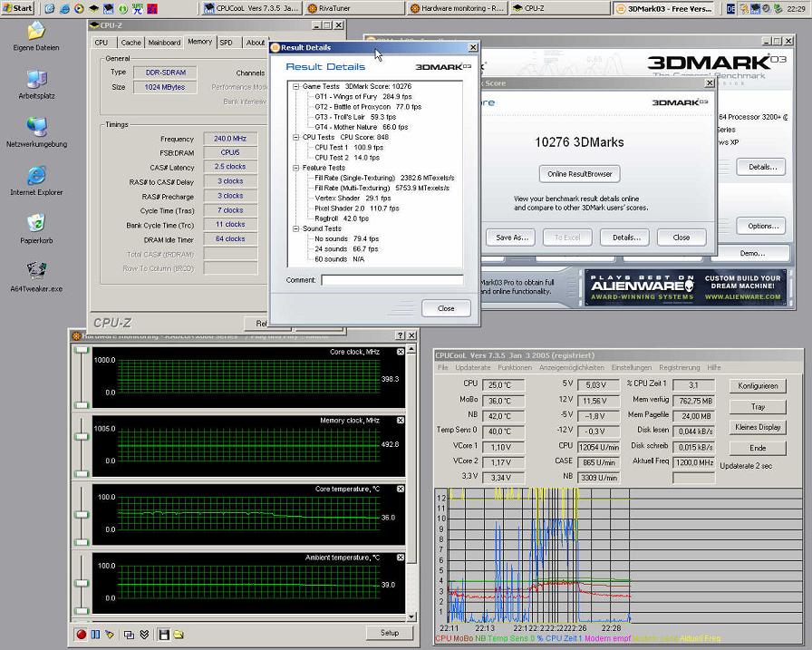Close the Result Details dialog with Close button
This screenshot has height=650, width=812.
tap(446, 308)
